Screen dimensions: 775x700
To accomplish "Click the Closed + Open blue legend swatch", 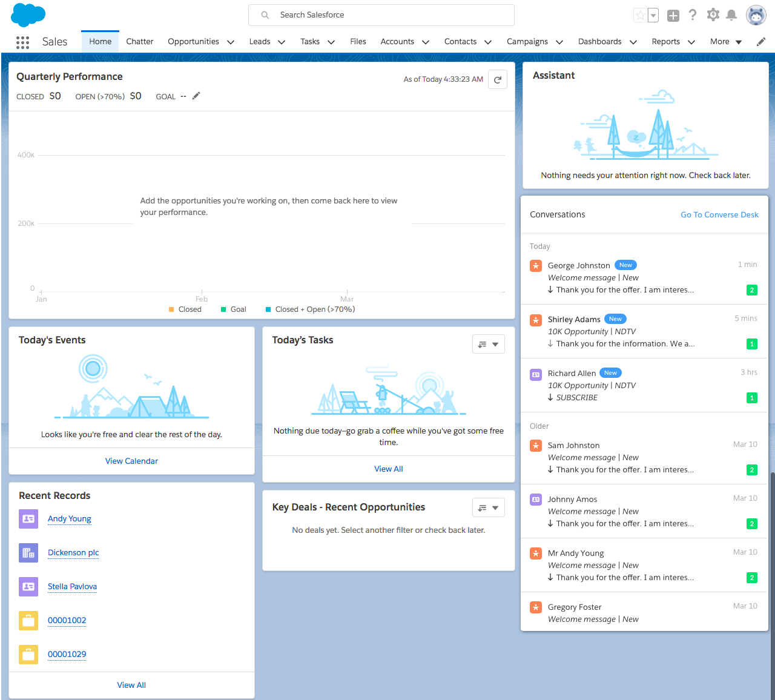I will (x=268, y=309).
